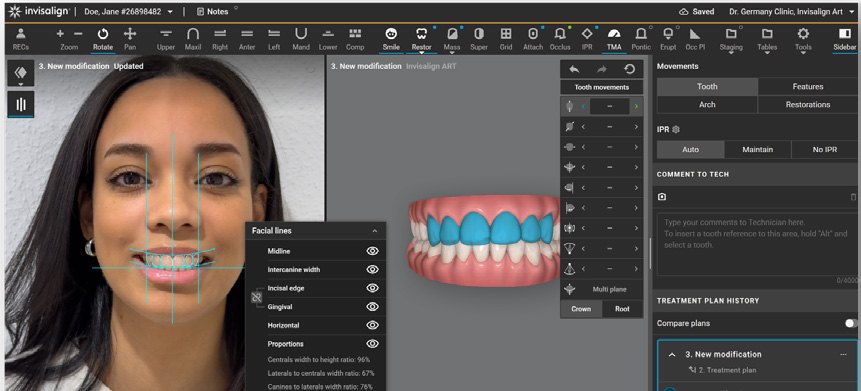Click the reset circular arrow icon
The image size is (861, 391).
(x=629, y=69)
